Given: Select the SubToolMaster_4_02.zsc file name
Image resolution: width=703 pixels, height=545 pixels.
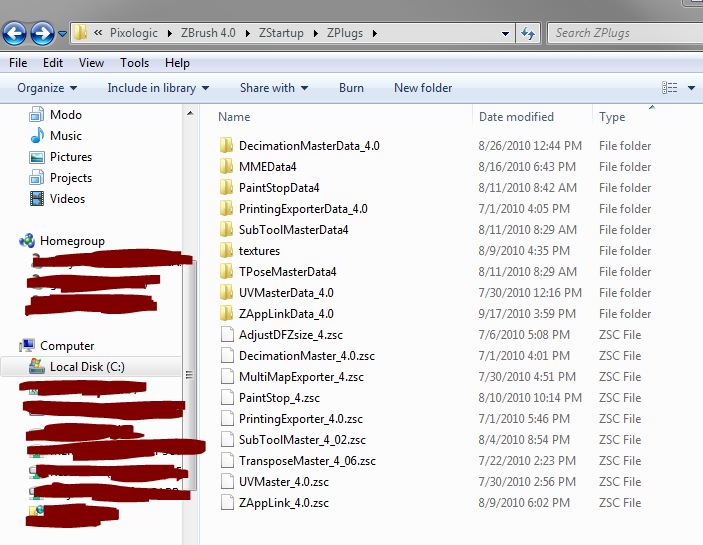Looking at the screenshot, I should coord(302,440).
